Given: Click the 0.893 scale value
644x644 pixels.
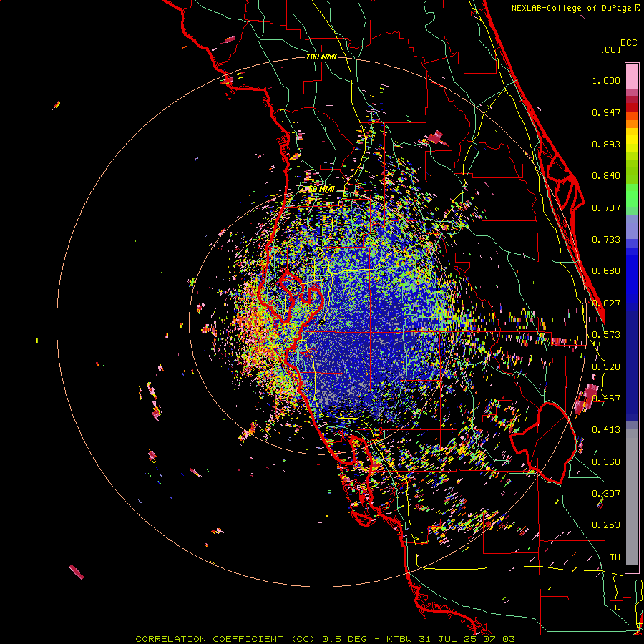Looking at the screenshot, I should point(606,144).
